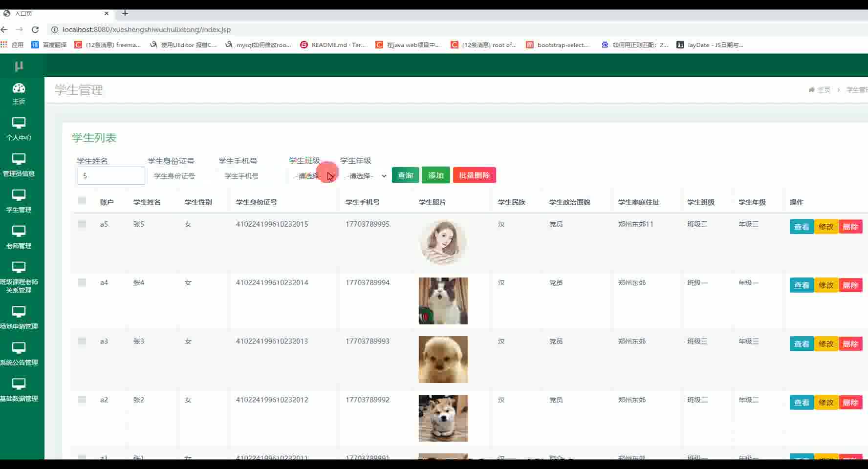Click 查看 for student 张4
Screen dimensions: 868x469
click(802, 285)
